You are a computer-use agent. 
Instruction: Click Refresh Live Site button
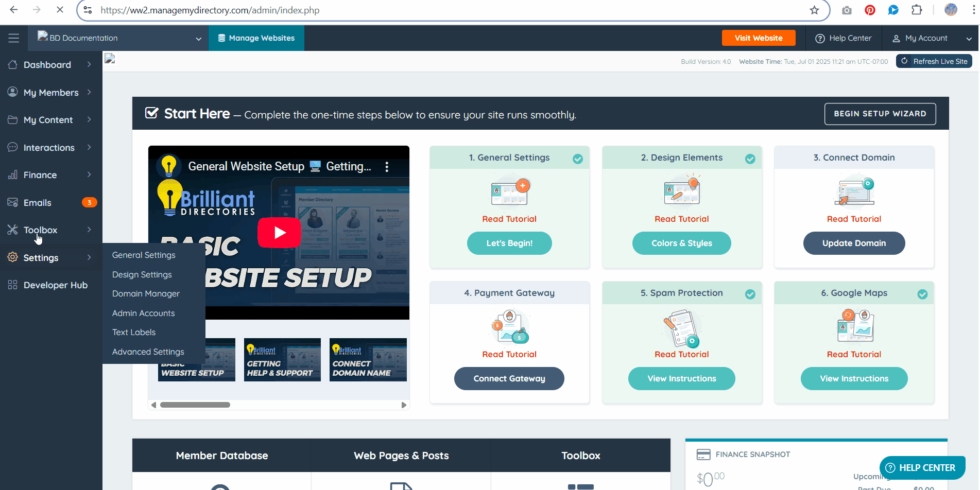click(934, 61)
